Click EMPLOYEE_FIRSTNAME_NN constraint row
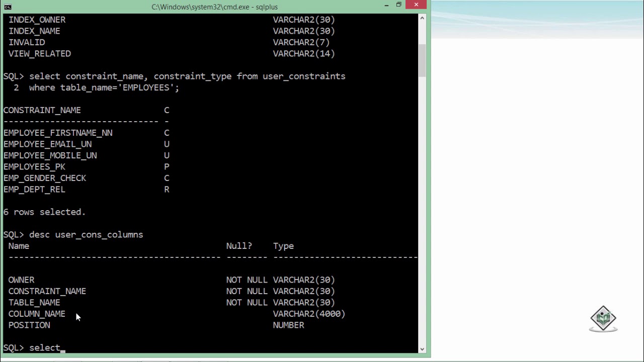This screenshot has height=362, width=644. (86, 133)
